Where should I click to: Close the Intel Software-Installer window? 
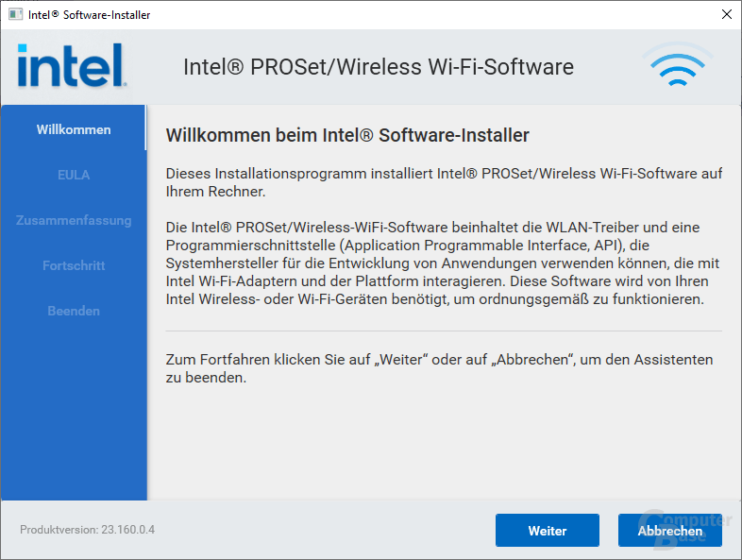(726, 15)
